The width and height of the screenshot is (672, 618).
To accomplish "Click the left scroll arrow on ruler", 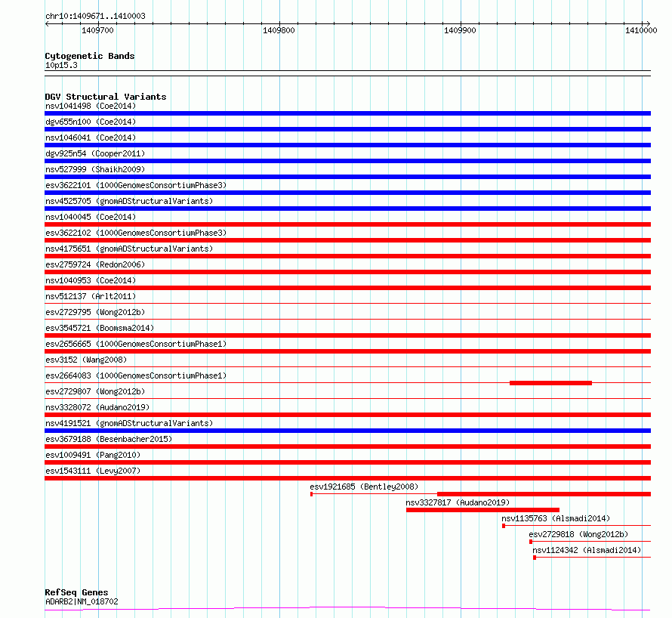I will 47,23.
